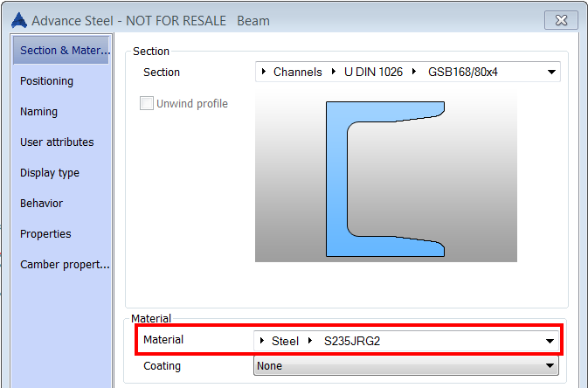This screenshot has height=388, width=588.
Task: Show the Properties tab
Action: pos(45,234)
